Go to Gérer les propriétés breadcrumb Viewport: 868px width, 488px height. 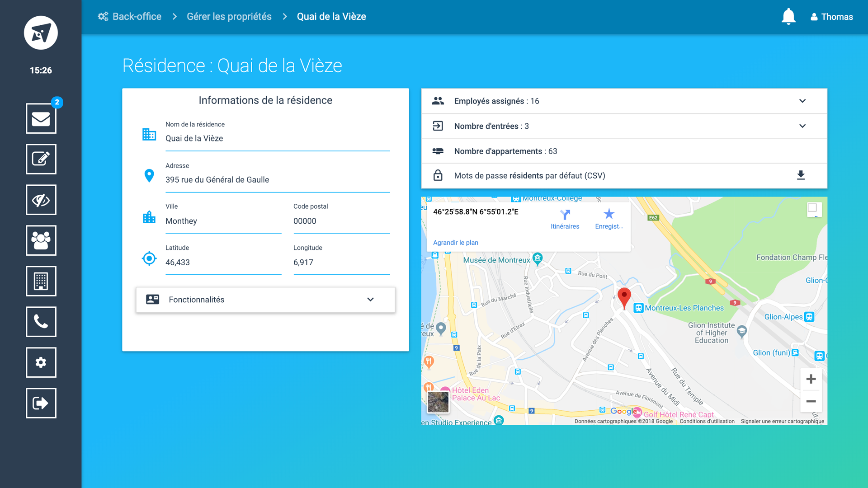tap(229, 17)
